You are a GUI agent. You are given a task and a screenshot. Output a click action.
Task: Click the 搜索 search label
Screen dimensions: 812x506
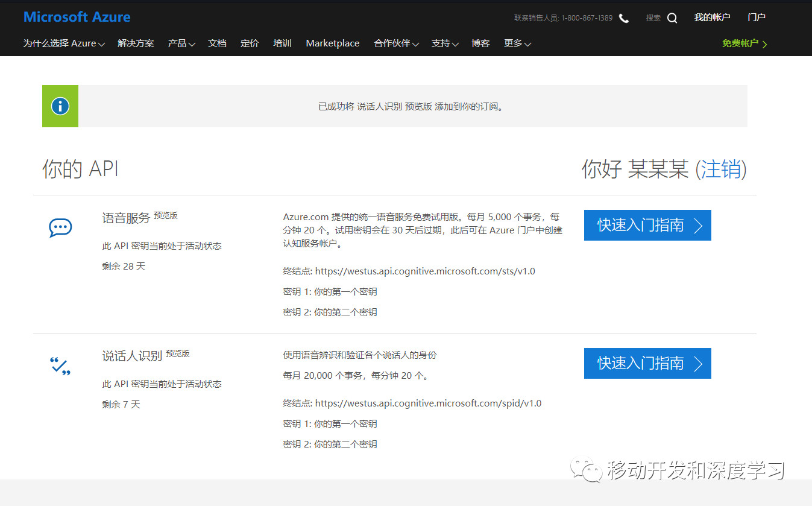(653, 18)
